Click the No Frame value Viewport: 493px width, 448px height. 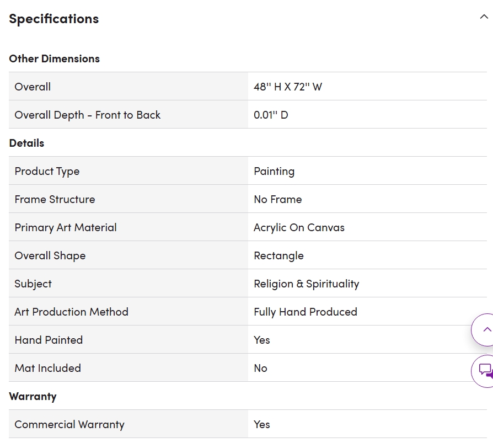point(278,199)
